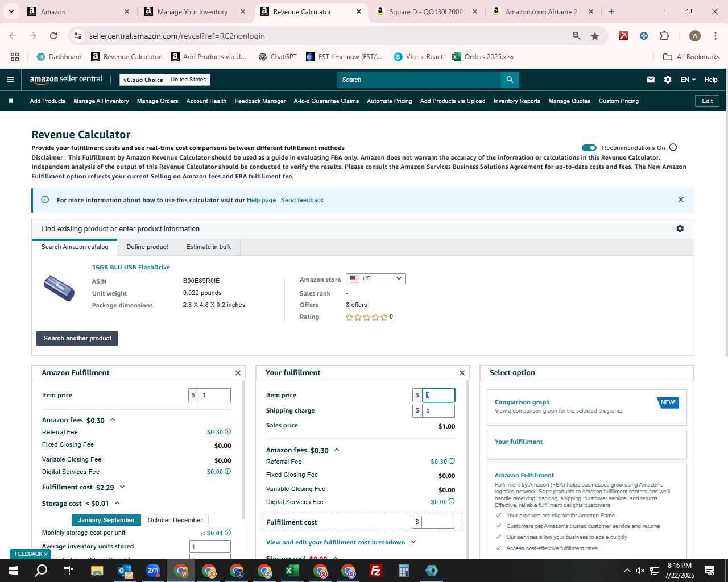Open Zoom from the taskbar
The image size is (728, 582).
[153, 571]
